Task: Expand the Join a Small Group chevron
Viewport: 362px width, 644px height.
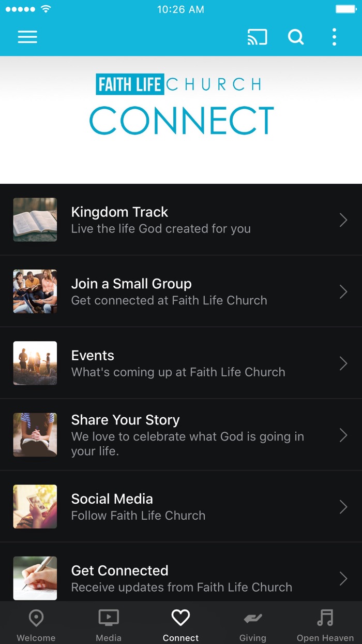Action: tap(343, 291)
